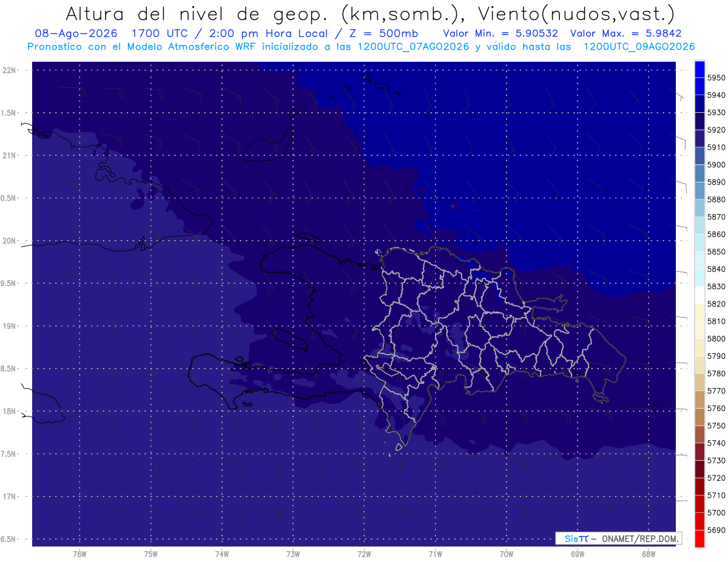Click the longitude label 71W
The height and width of the screenshot is (562, 728).
point(435,554)
